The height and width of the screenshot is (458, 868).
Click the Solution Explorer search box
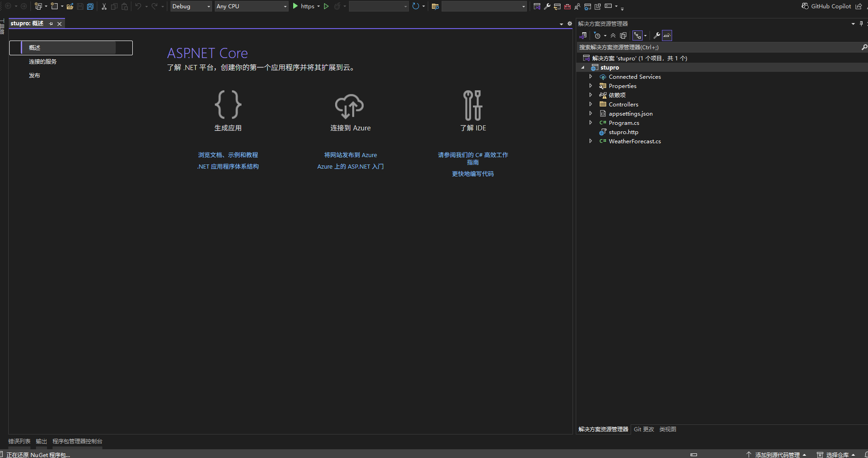point(719,47)
